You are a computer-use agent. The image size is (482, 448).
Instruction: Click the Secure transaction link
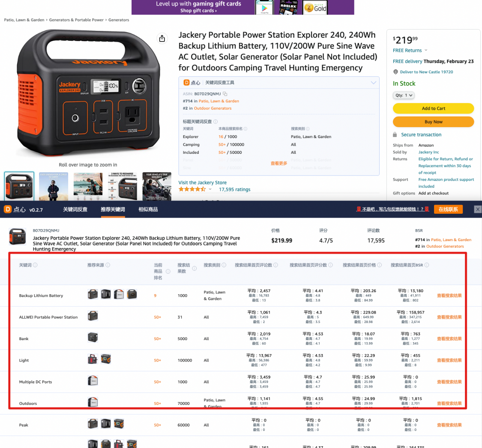point(421,134)
